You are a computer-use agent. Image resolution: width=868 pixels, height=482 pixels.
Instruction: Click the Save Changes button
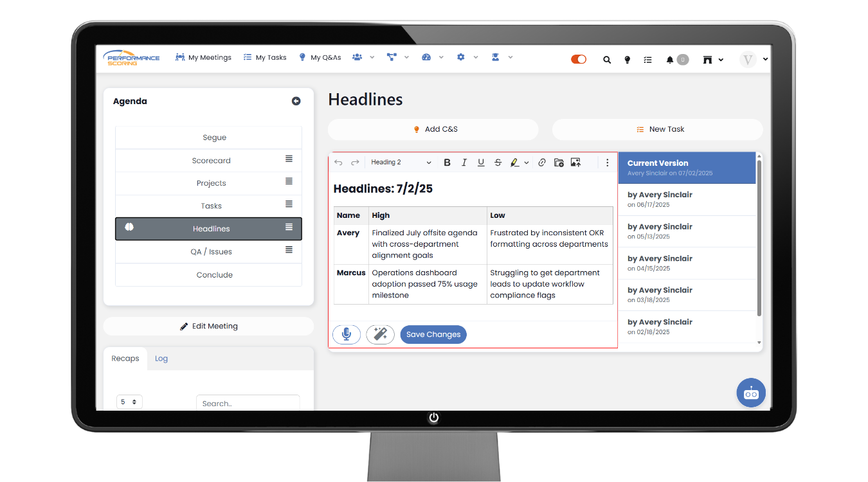coord(433,334)
